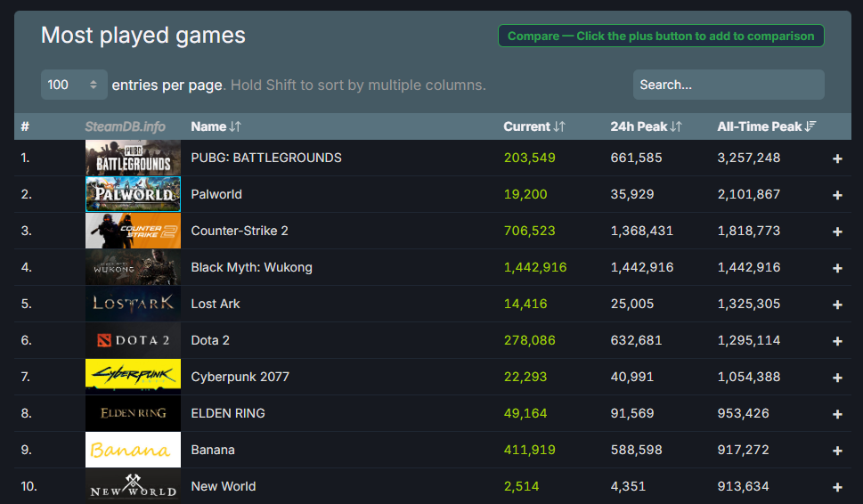Viewport: 863px width, 504px height.
Task: Add Dota 2 using its plus icon
Action: click(x=837, y=341)
